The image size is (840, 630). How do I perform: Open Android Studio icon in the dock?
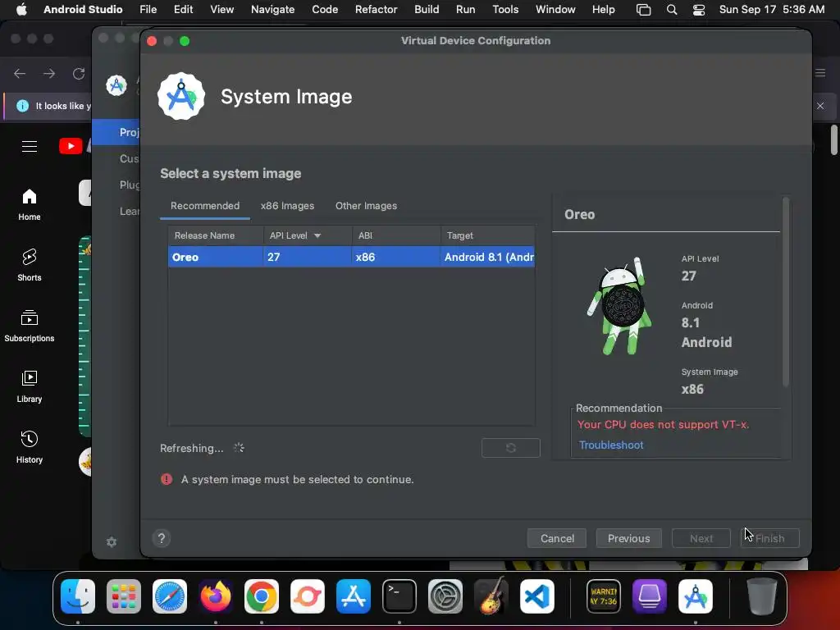696,596
